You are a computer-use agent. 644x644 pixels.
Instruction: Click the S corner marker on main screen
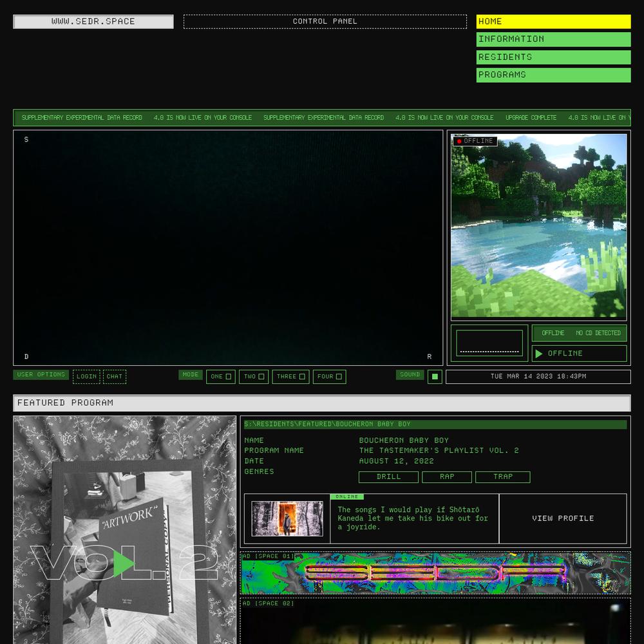(26, 140)
